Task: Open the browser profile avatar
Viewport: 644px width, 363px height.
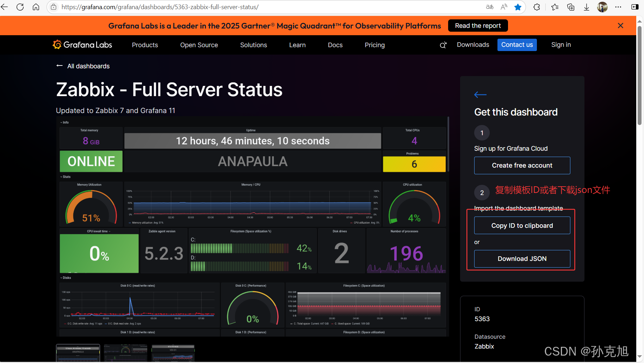Action: tap(602, 7)
